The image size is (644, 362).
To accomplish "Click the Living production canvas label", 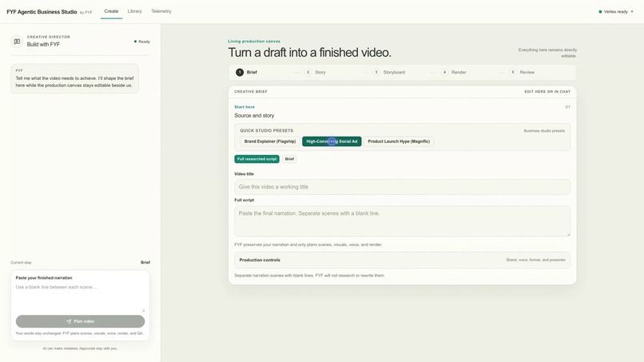I will [x=254, y=41].
